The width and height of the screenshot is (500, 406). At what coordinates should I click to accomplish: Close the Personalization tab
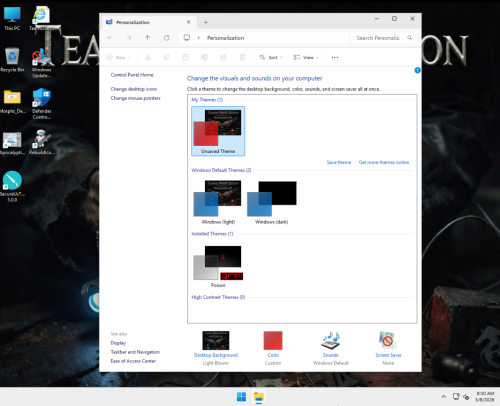point(188,22)
